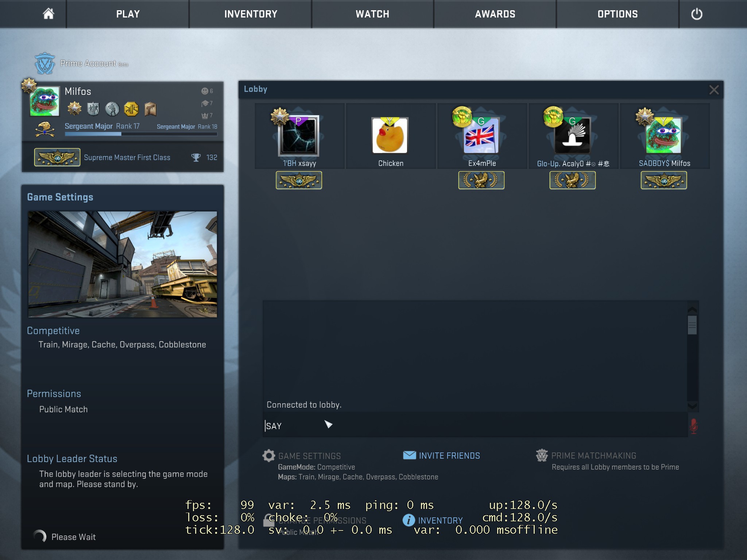Select the Chicken player avatar
The width and height of the screenshot is (747, 560).
[390, 135]
